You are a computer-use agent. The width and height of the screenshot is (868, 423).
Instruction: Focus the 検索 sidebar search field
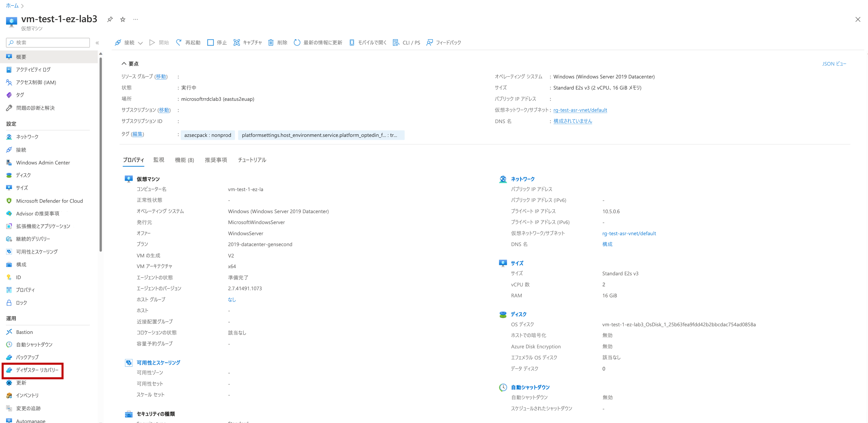coord(48,43)
